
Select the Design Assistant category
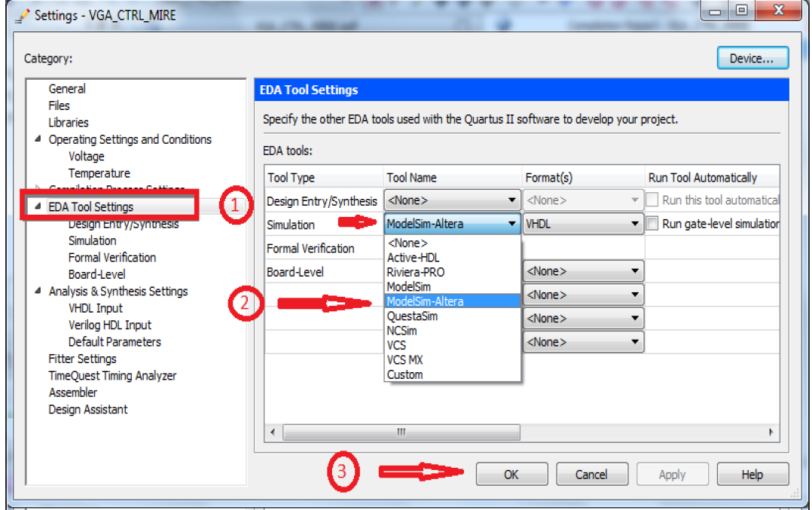(x=96, y=409)
